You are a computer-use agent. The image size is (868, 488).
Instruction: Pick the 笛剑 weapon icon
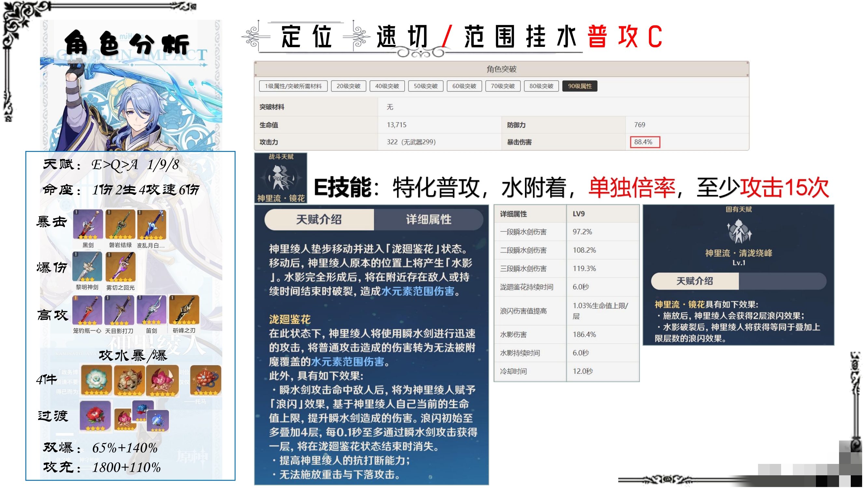pos(152,310)
